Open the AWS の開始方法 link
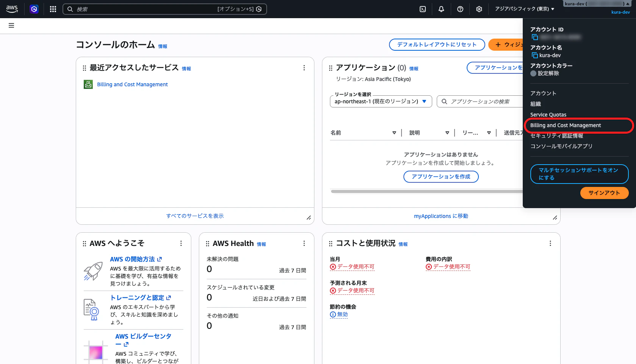 tap(136, 259)
